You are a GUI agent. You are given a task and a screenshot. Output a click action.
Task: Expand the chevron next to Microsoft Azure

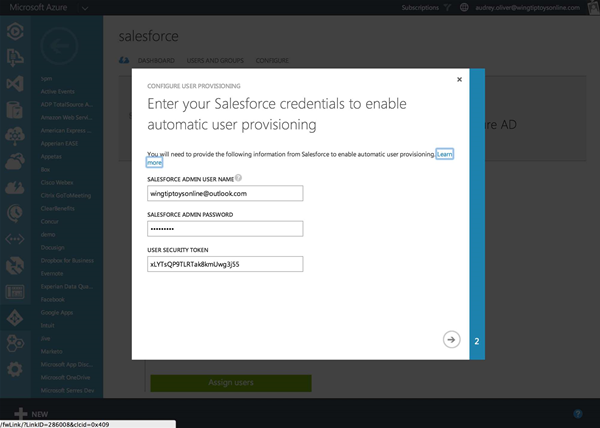(x=85, y=8)
